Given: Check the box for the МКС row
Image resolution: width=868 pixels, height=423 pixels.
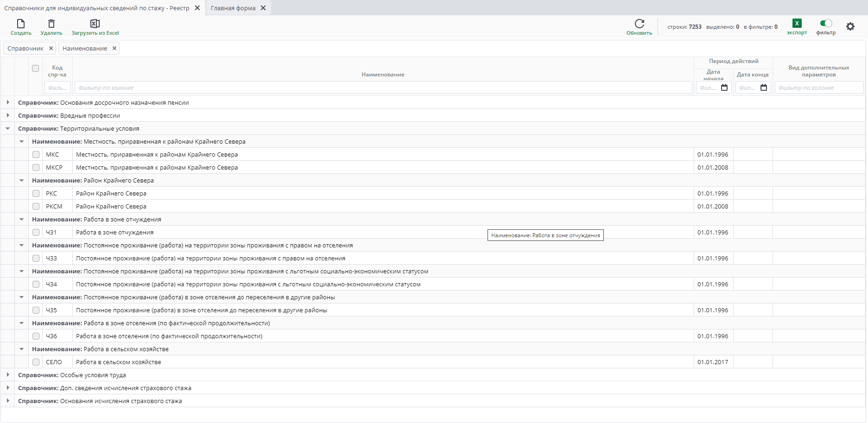Looking at the screenshot, I should tap(36, 154).
